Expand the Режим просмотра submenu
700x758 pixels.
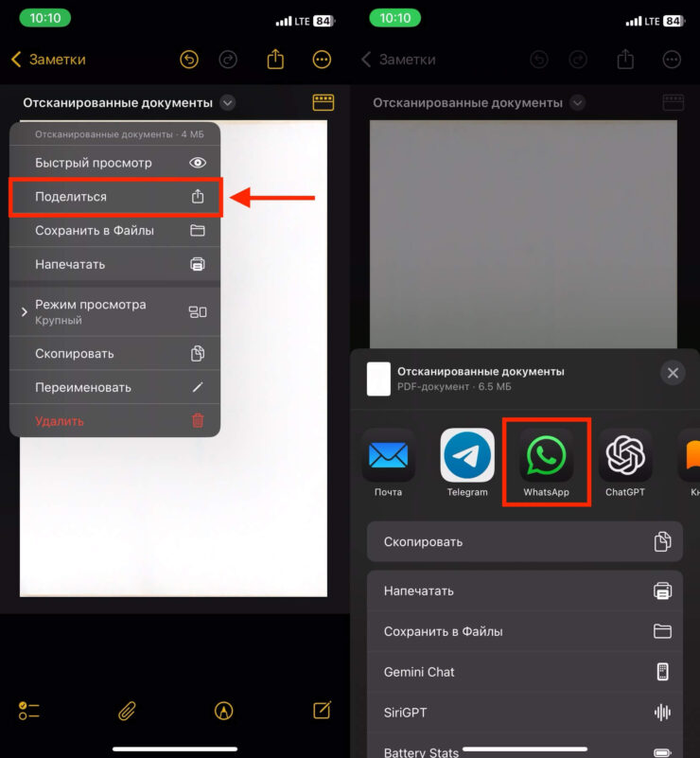coord(115,311)
